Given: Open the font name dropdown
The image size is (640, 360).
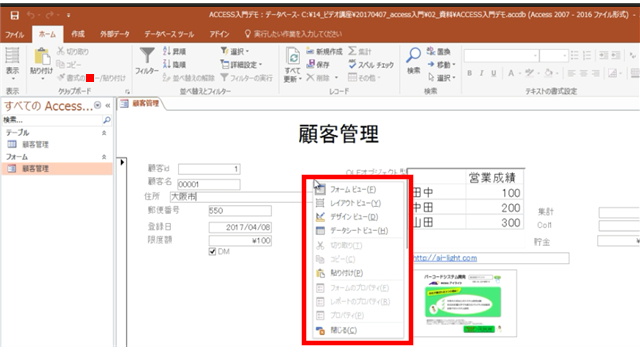Looking at the screenshot, I should coord(535,56).
